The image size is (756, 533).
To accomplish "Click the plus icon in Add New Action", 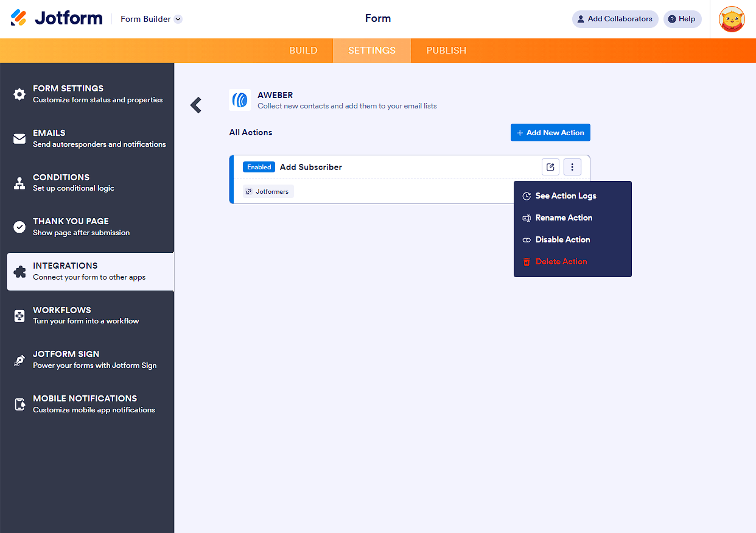I will (520, 133).
